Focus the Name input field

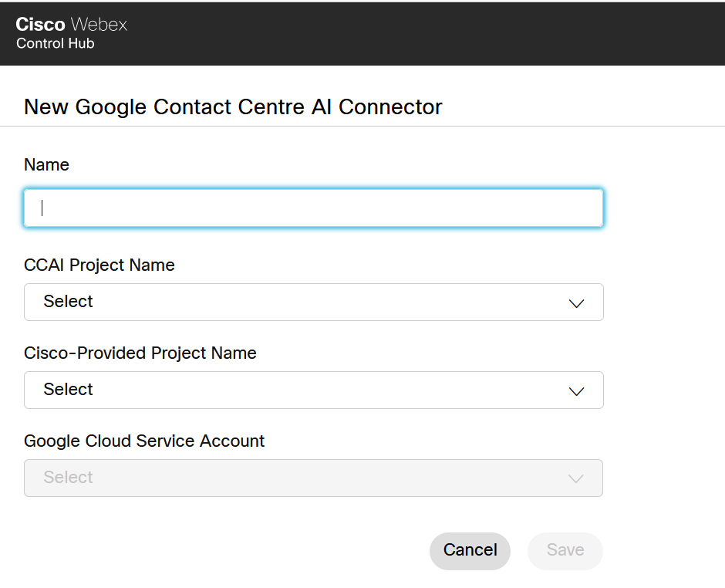(x=313, y=208)
